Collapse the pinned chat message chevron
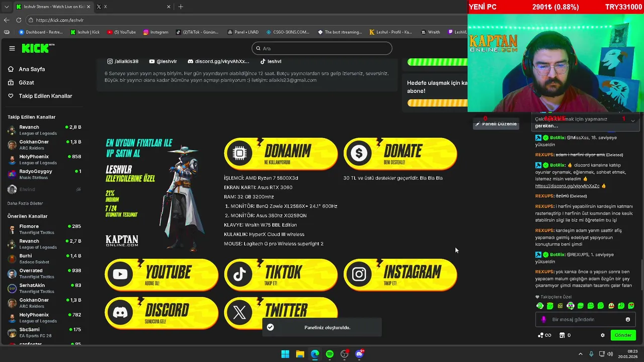This screenshot has height=362, width=644. click(633, 121)
